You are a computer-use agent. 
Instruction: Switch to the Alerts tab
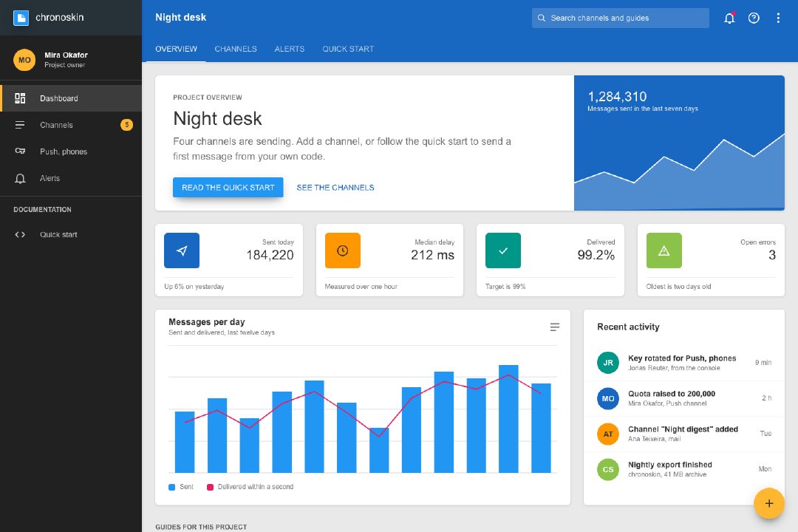290,49
